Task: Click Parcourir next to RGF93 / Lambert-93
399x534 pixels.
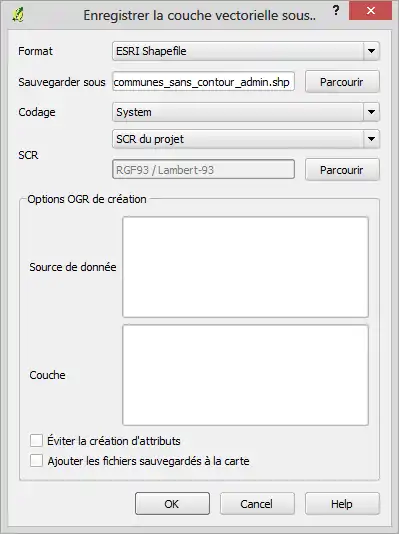Action: pyautogui.click(x=342, y=170)
